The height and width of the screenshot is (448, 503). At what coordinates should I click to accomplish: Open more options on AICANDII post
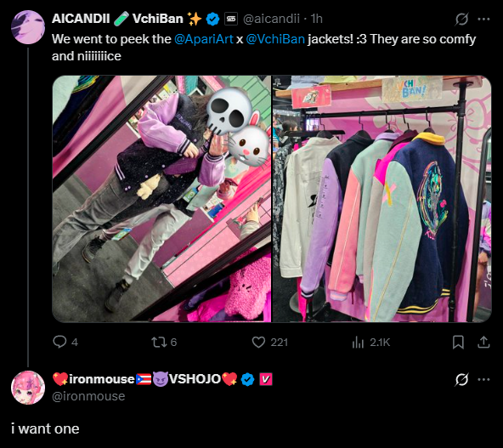[x=483, y=19]
